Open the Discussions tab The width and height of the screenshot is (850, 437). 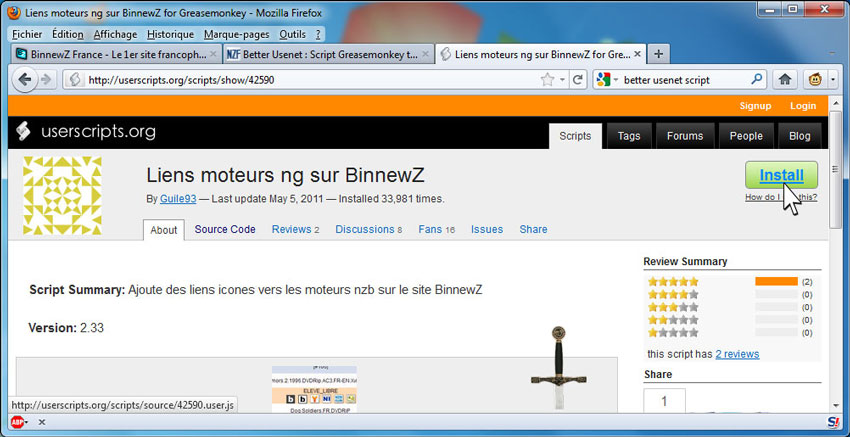click(369, 229)
